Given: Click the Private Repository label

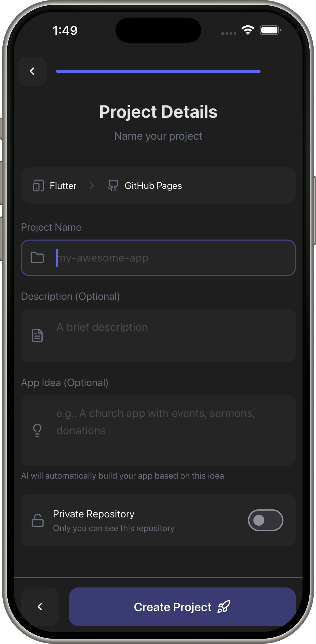Looking at the screenshot, I should (x=94, y=514).
